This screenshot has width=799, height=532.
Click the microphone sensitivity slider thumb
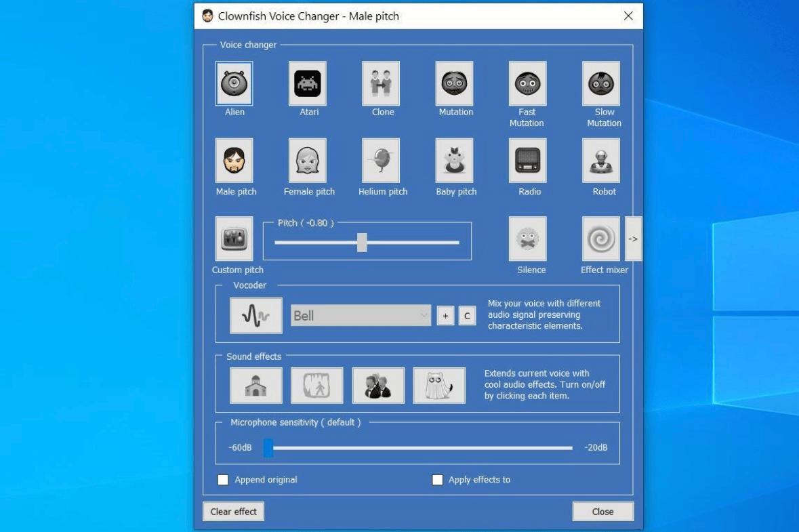(x=268, y=448)
